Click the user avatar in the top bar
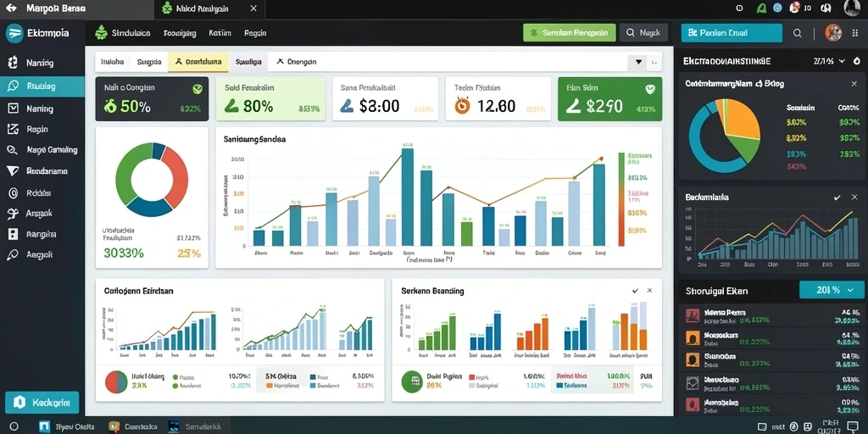This screenshot has height=434, width=868. pyautogui.click(x=833, y=33)
